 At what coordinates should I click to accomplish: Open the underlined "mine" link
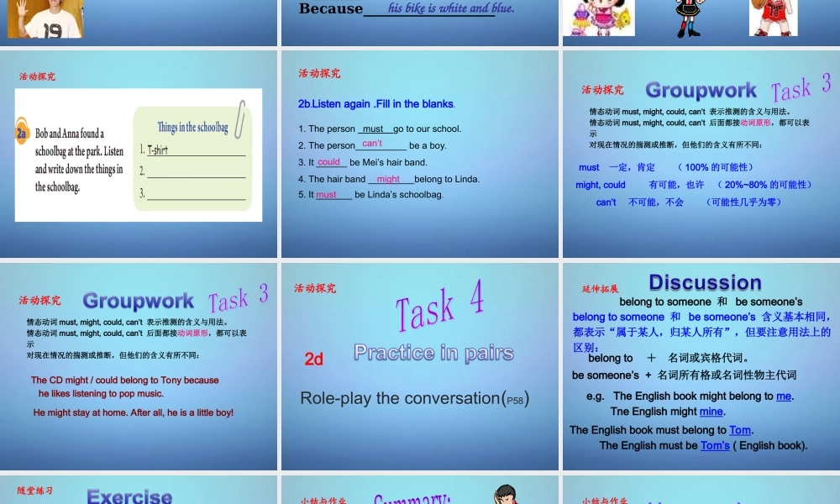(711, 412)
